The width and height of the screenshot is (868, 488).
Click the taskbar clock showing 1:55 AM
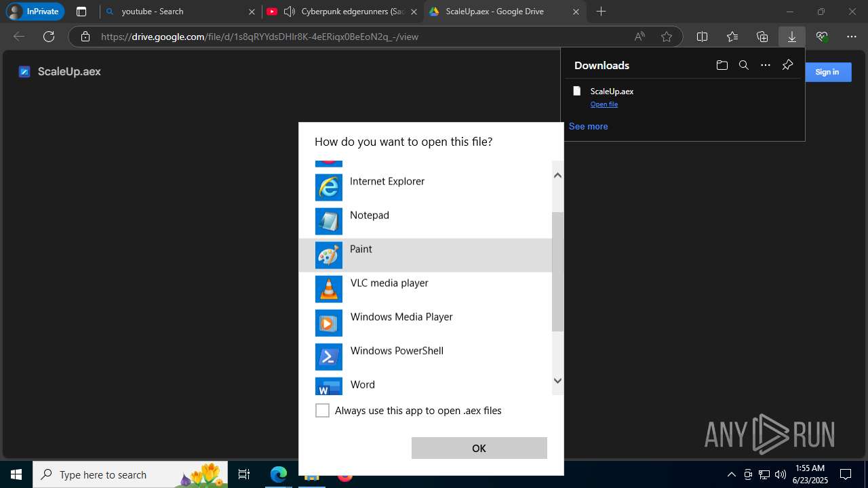(810, 474)
